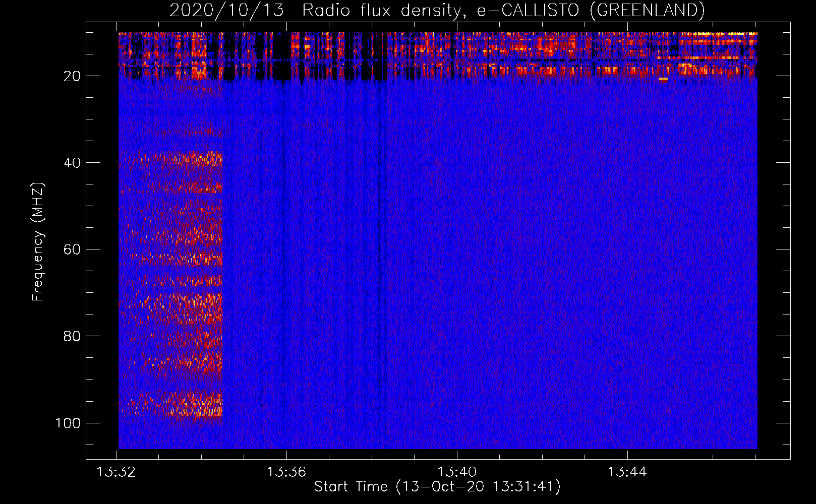Click the '40' frequency tick label
This screenshot has width=816, height=504.
(x=72, y=163)
